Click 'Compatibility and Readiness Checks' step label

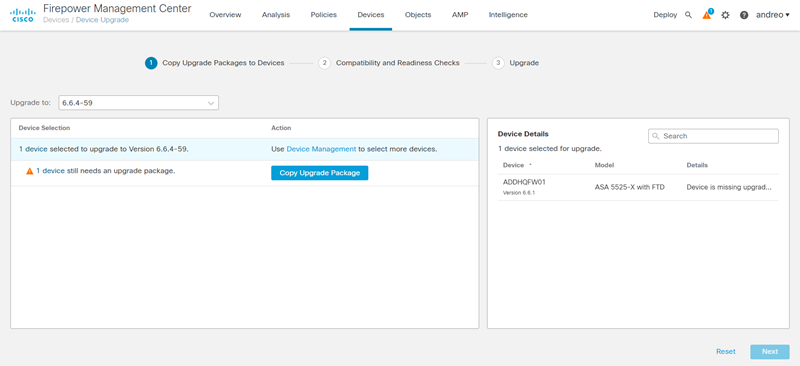coord(397,63)
